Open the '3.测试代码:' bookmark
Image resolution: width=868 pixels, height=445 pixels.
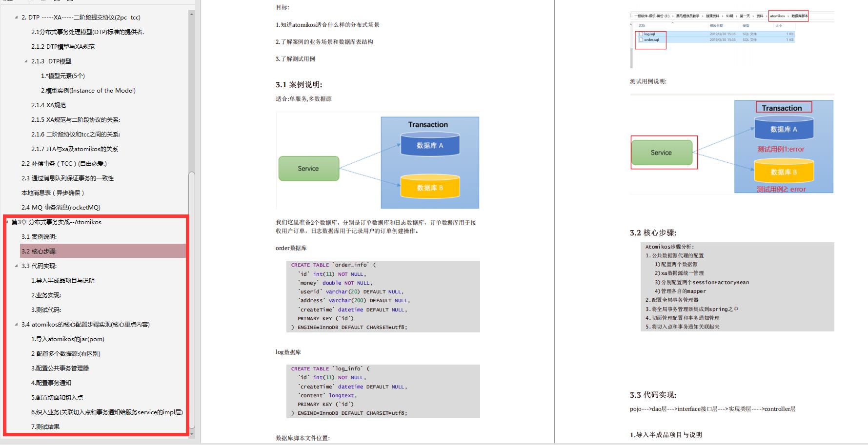[x=46, y=310]
